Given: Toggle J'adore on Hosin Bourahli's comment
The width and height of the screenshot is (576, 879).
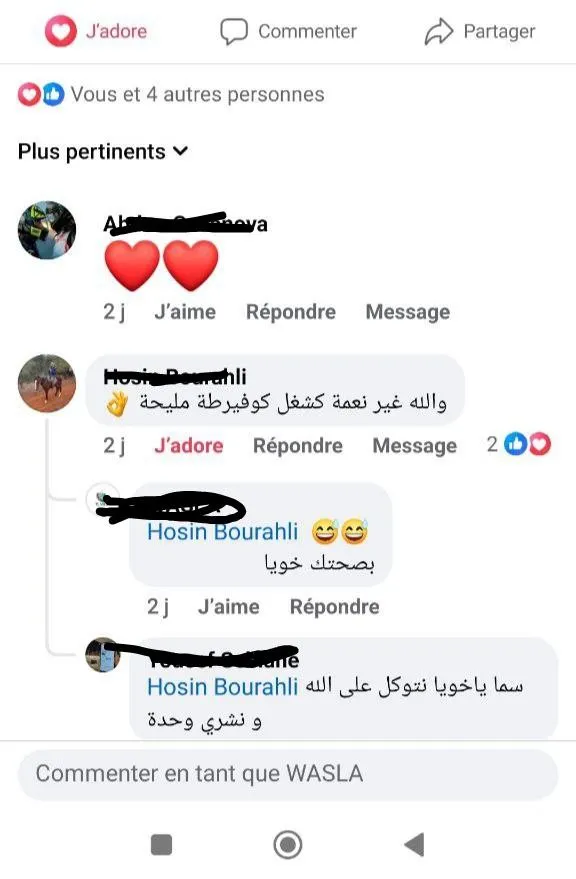Looking at the screenshot, I should [x=188, y=446].
